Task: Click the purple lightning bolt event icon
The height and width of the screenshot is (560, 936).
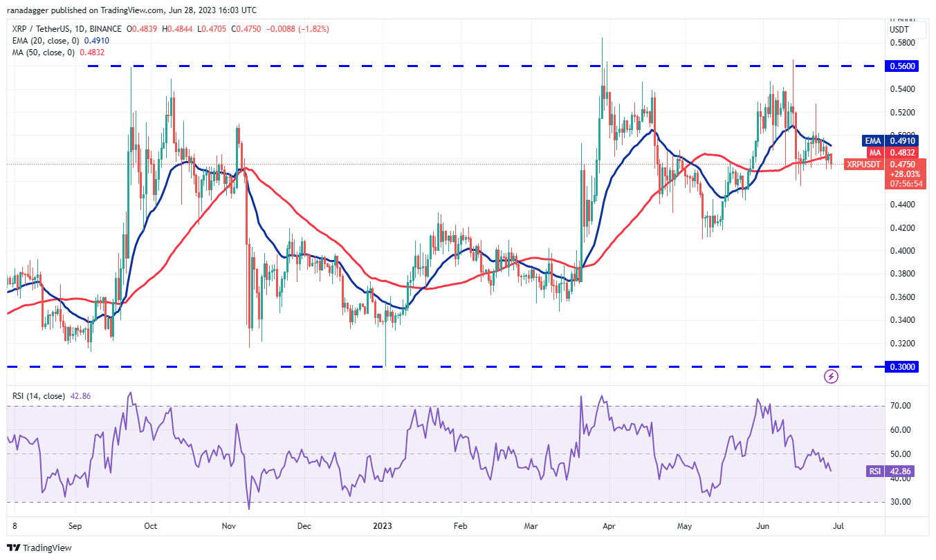Action: click(x=832, y=377)
